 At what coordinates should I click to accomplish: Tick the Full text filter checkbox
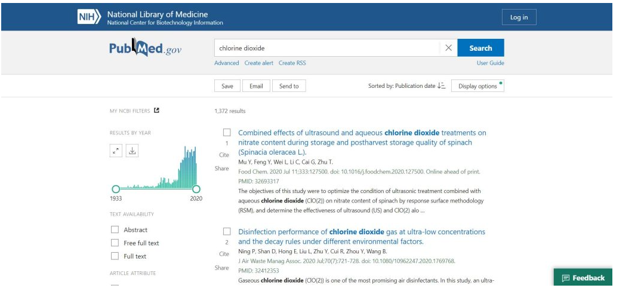click(115, 256)
